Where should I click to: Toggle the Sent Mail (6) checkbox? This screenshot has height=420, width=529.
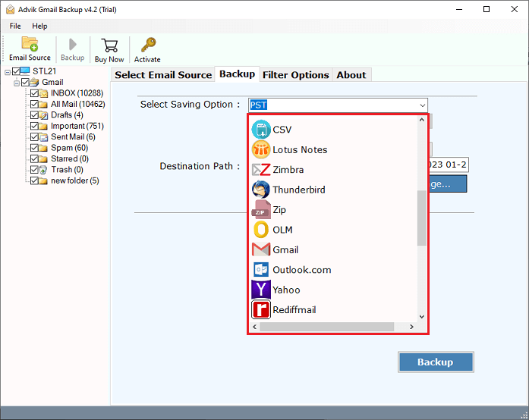click(34, 137)
